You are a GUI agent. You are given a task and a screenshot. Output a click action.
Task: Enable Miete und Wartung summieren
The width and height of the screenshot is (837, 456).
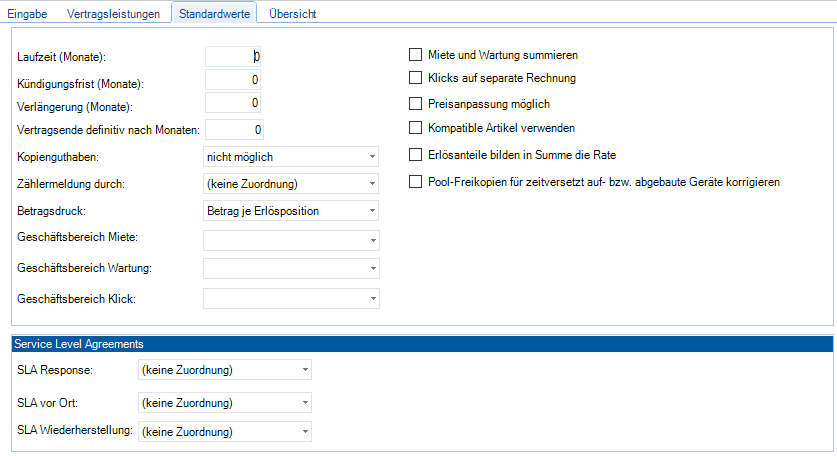416,55
